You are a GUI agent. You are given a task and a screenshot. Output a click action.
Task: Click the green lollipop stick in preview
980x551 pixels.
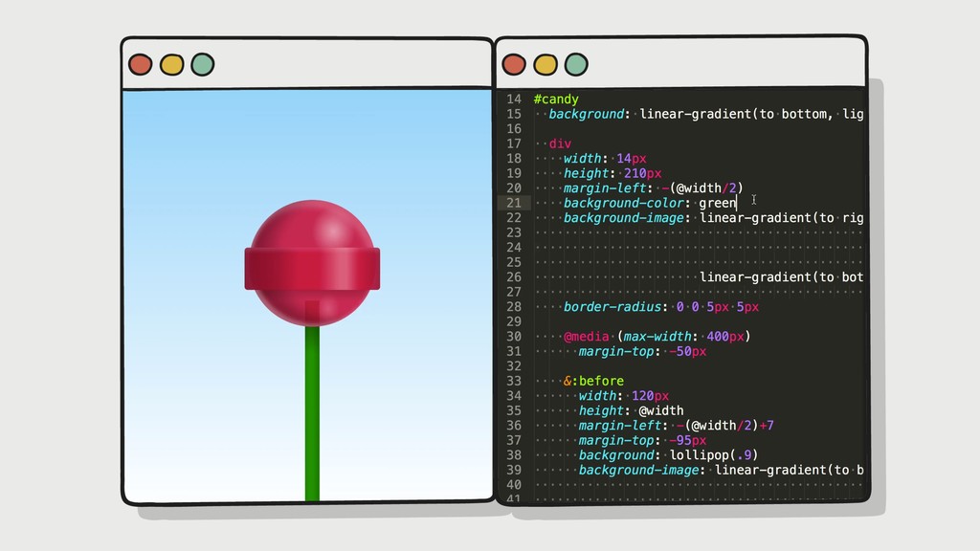pyautogui.click(x=313, y=412)
